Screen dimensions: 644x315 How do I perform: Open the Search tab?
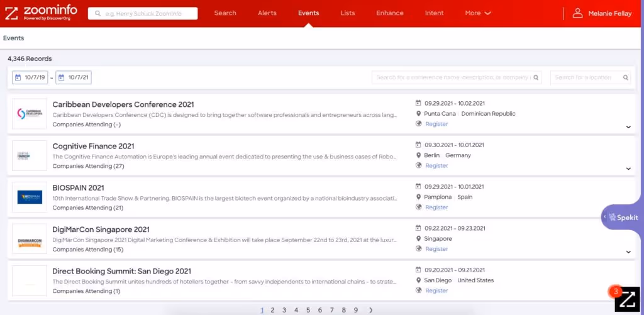click(225, 13)
